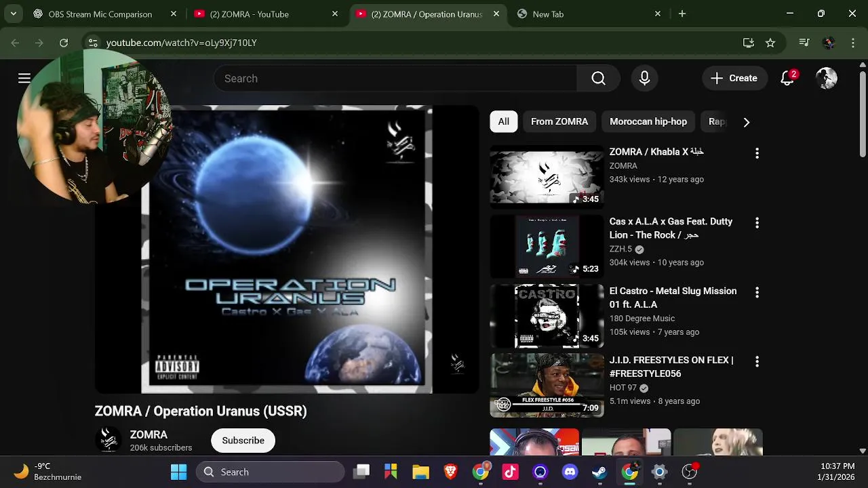Open a new browser tab with the plus button
Image resolution: width=868 pixels, height=488 pixels.
(682, 14)
